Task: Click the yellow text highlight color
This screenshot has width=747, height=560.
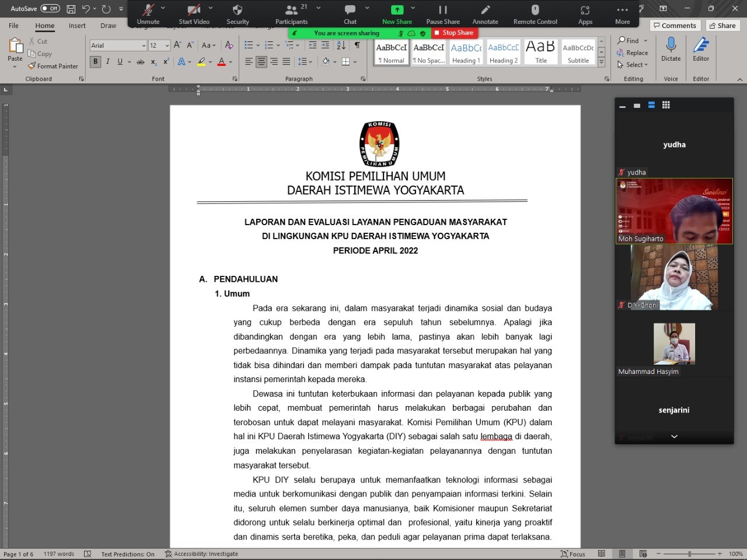Action: point(201,61)
